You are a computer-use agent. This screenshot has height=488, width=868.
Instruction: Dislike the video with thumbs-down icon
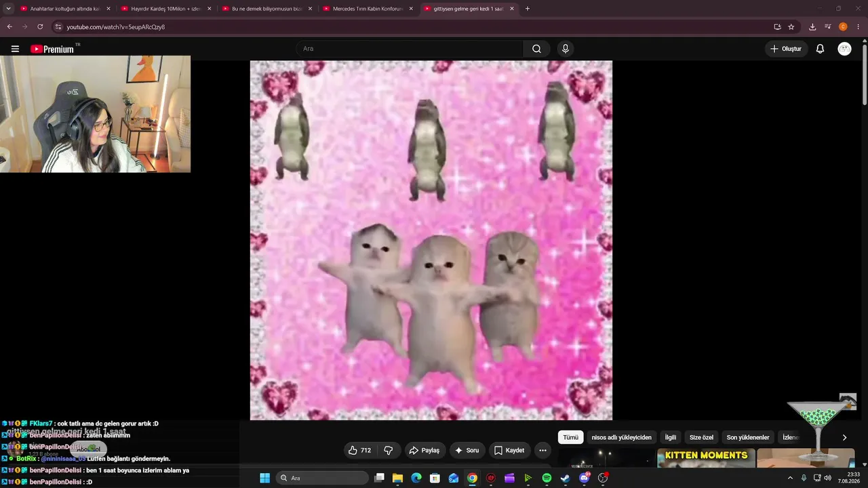389,450
